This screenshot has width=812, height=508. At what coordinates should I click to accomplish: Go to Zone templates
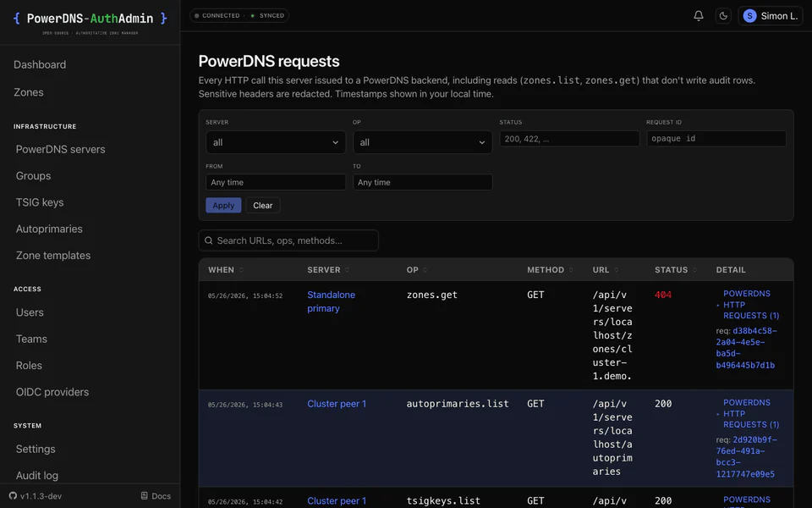coord(53,255)
